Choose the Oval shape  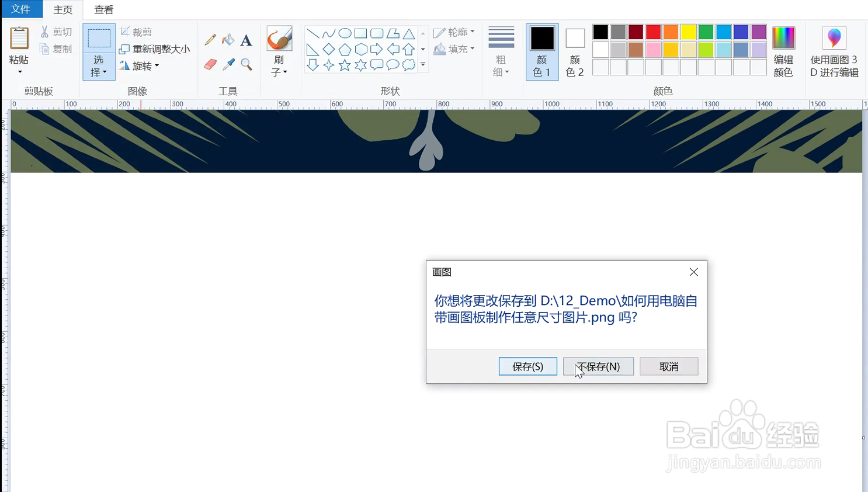pos(345,33)
